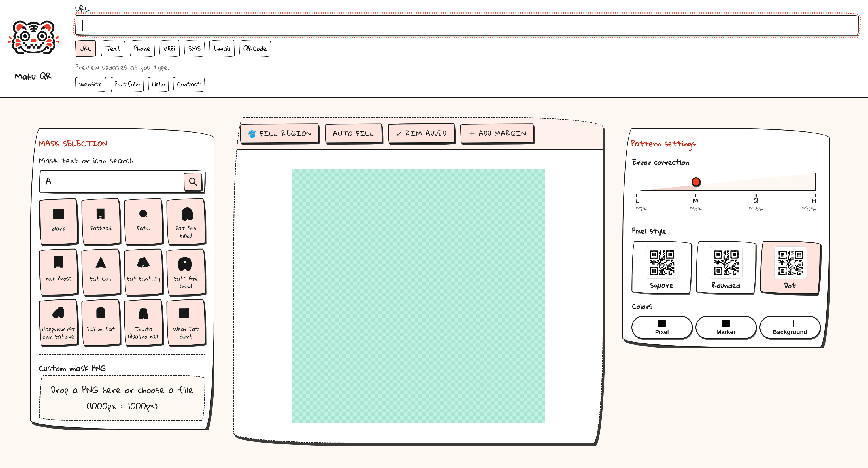Insert the Contact preset
The height and width of the screenshot is (468, 868).
(189, 84)
